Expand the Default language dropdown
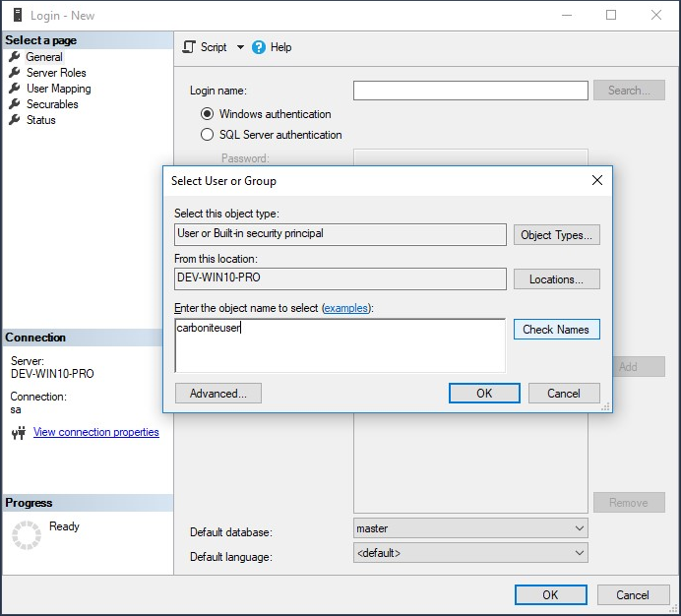The image size is (681, 616). tap(579, 553)
